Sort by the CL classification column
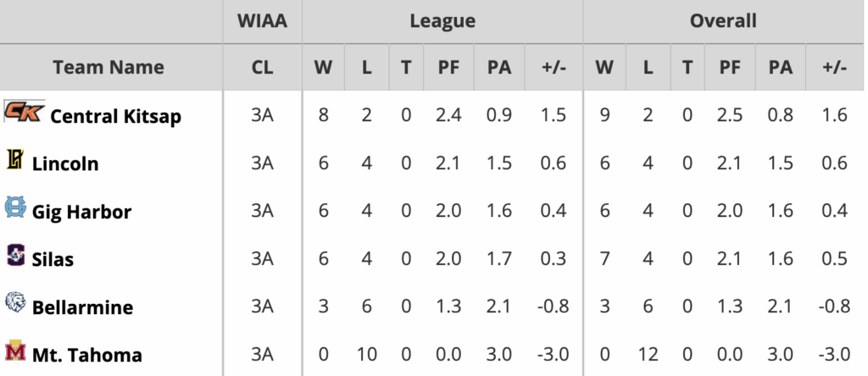Screen dimensions: 868x376 pos(263,67)
